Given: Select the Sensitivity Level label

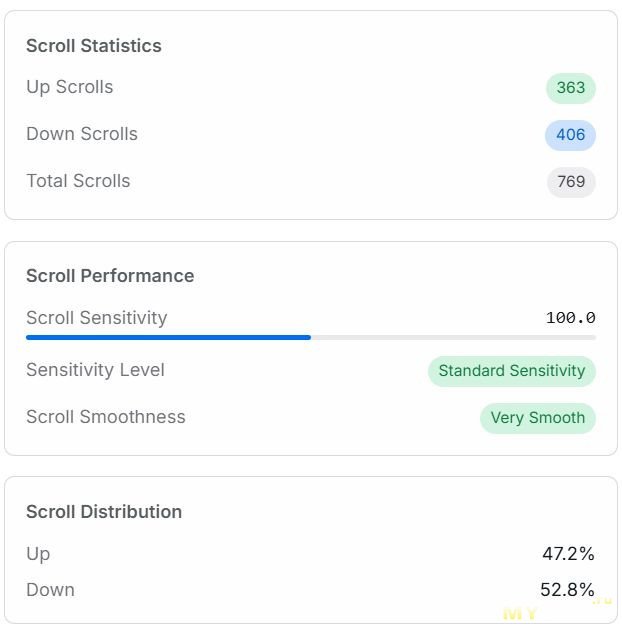Looking at the screenshot, I should tap(95, 370).
